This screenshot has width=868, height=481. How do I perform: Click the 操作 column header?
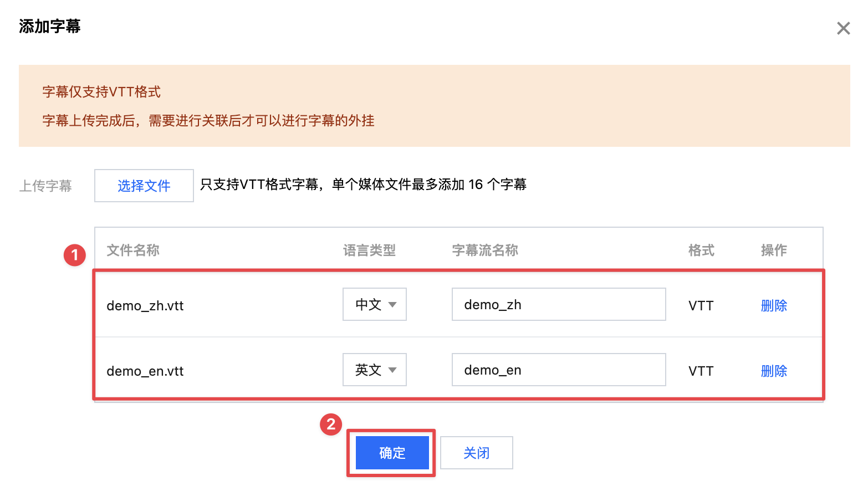pos(773,250)
